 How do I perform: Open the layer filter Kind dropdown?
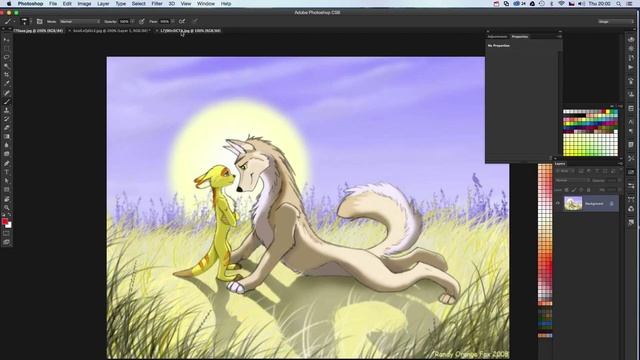(x=565, y=171)
